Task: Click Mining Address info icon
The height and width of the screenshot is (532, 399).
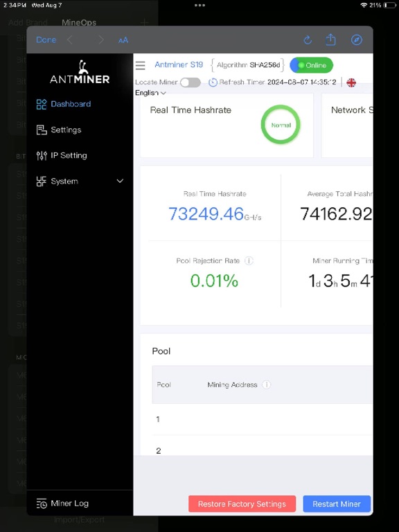Action: [267, 384]
